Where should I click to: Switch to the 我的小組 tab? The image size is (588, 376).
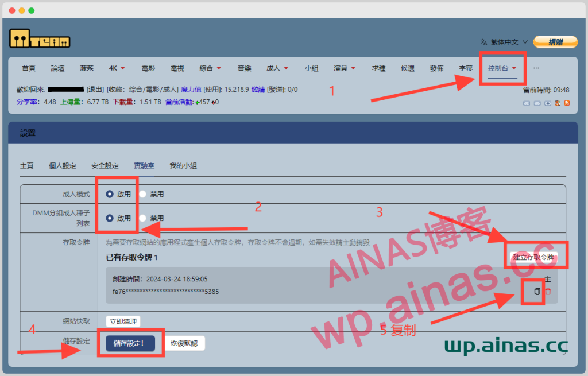click(x=183, y=166)
